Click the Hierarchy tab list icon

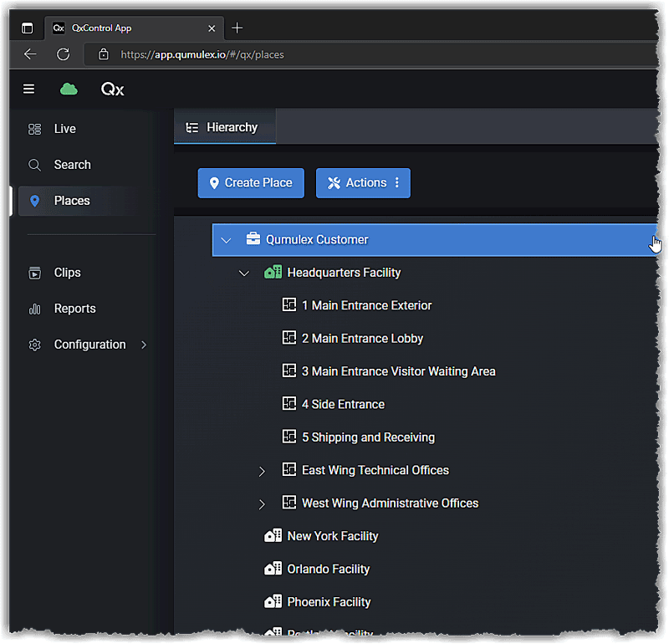click(192, 127)
